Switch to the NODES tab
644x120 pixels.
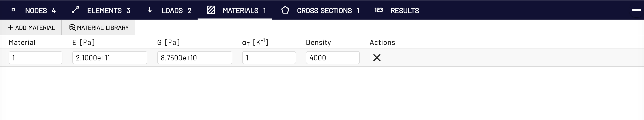point(34,10)
